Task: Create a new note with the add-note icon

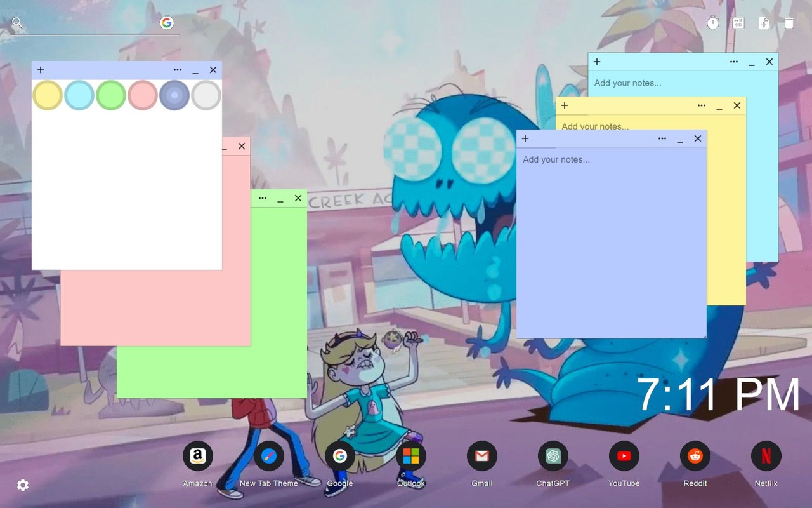Action: coord(764,23)
